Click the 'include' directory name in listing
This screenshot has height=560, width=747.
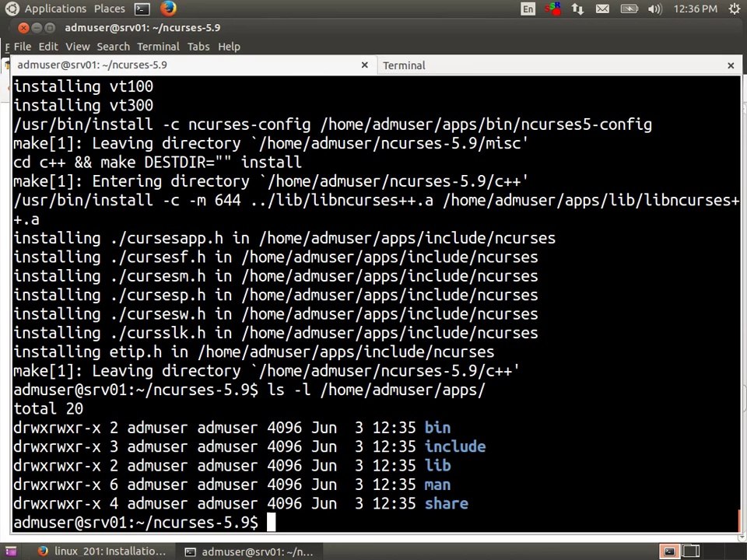pyautogui.click(x=455, y=446)
